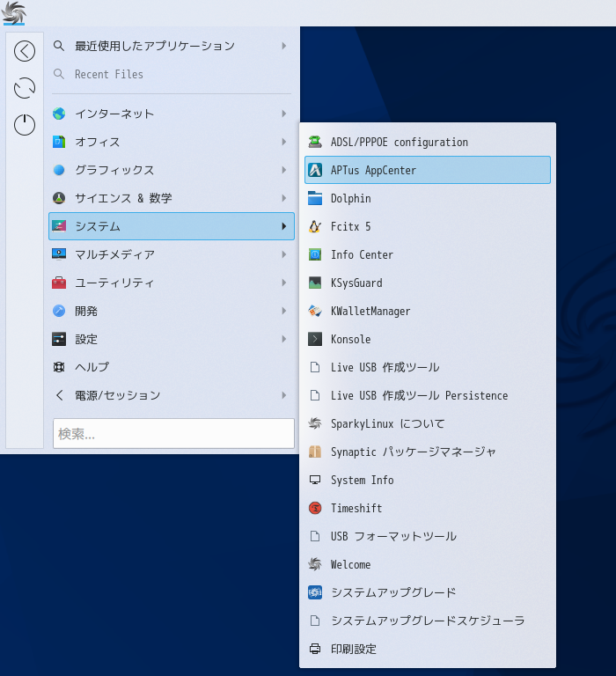The height and width of the screenshot is (676, 616).
Task: Click the System Info monitor icon
Action: [x=315, y=480]
